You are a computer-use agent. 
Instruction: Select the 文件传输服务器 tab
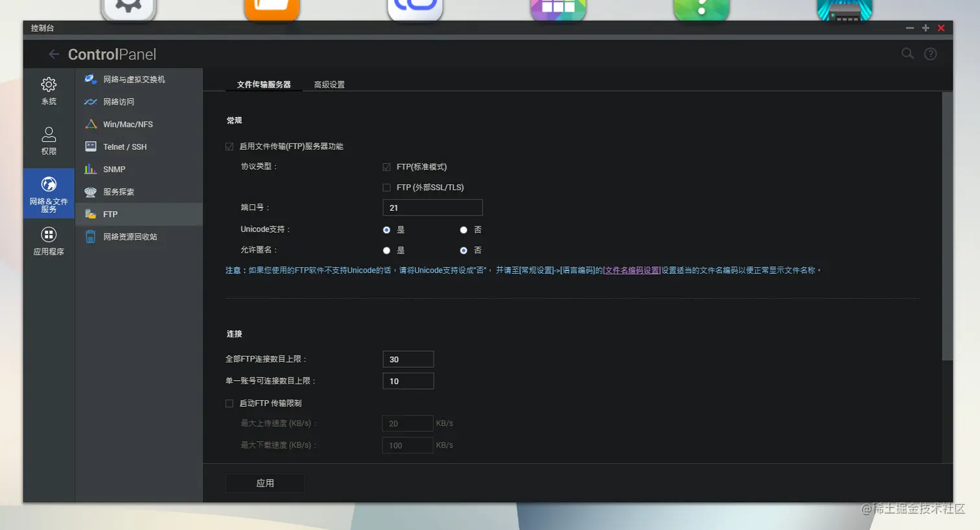click(264, 84)
